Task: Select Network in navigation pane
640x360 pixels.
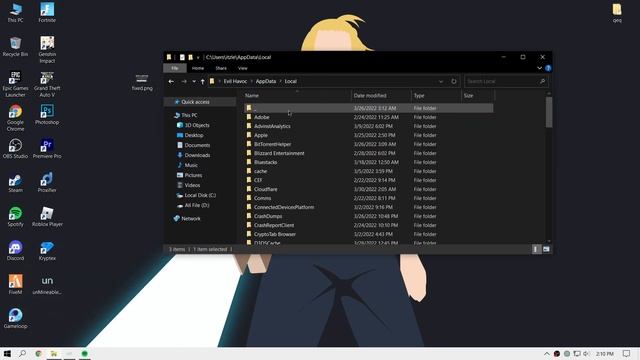Action: (x=191, y=219)
